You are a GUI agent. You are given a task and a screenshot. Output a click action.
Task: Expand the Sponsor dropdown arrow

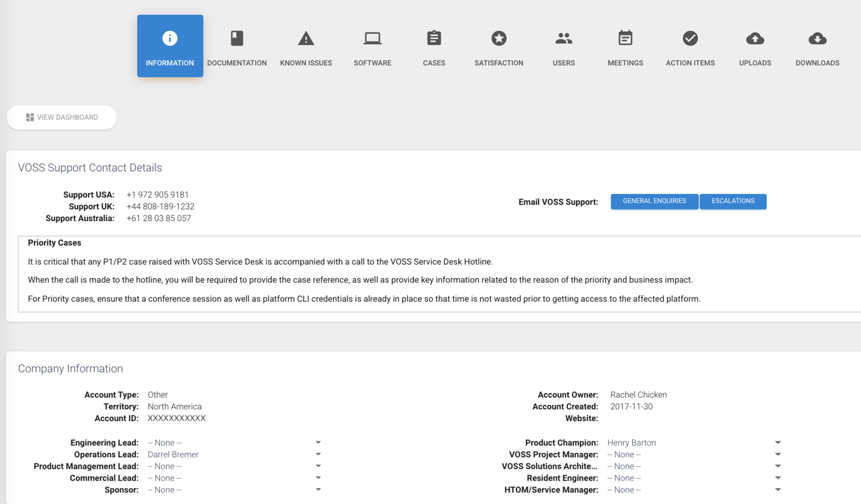click(318, 490)
